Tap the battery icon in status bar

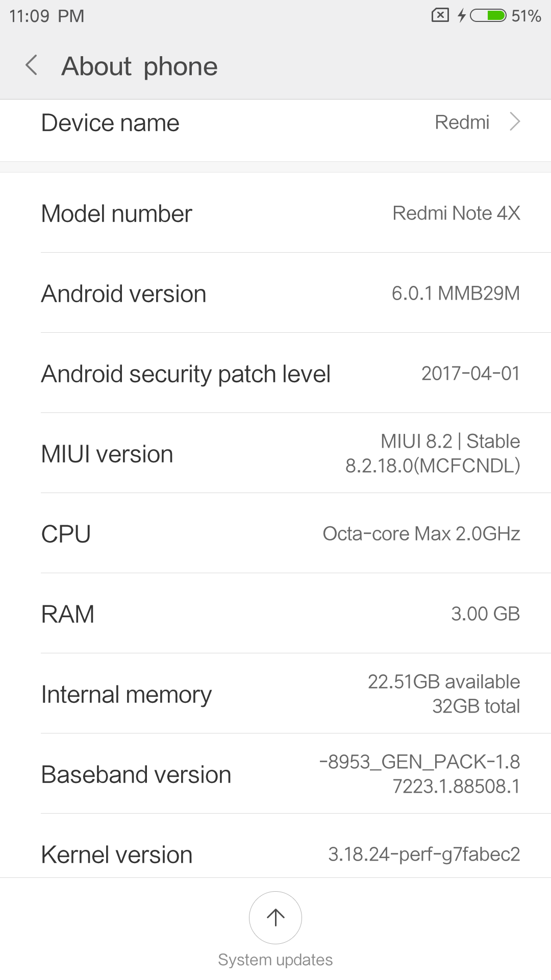pyautogui.click(x=488, y=16)
